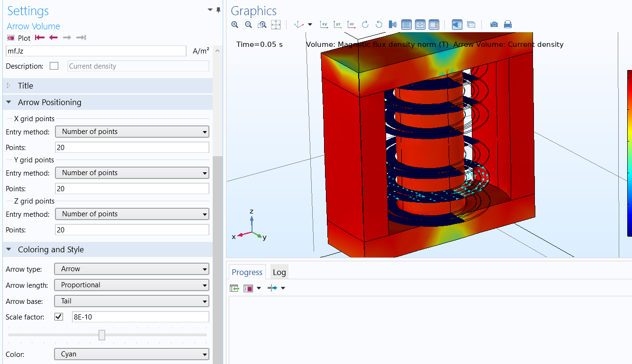Click the Zoom In magnifier icon

(x=235, y=25)
